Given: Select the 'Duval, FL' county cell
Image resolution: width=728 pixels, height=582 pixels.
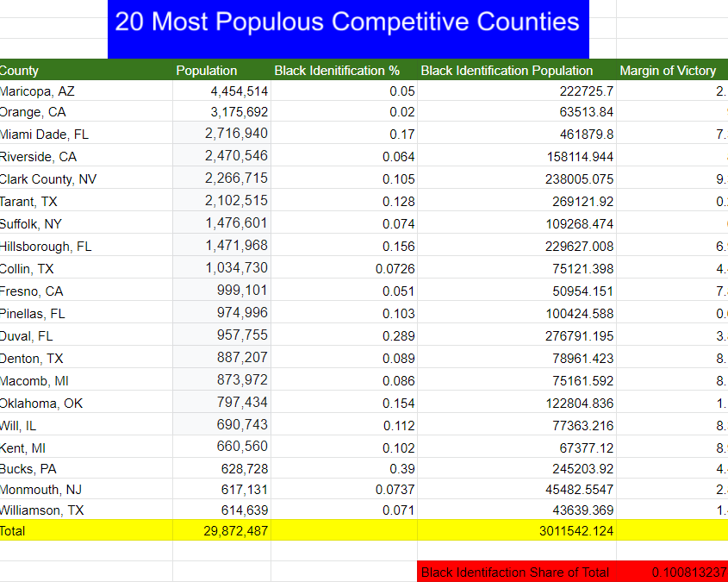Looking at the screenshot, I should tap(86, 335).
